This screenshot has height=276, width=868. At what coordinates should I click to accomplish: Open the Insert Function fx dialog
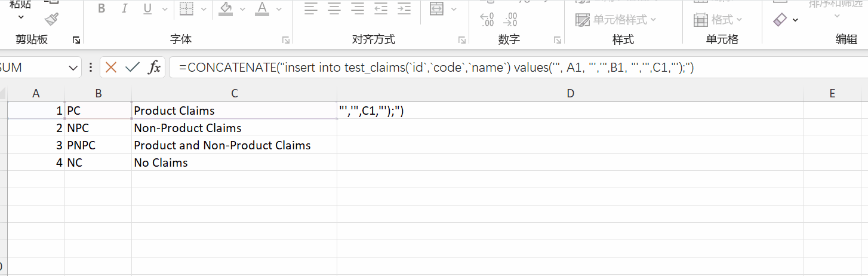tap(154, 68)
